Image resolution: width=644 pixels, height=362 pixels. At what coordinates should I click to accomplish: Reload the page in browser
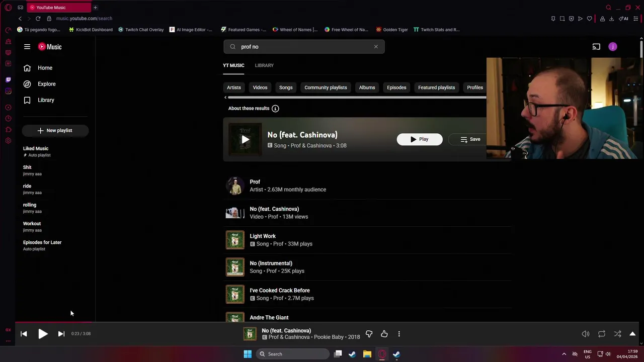[x=38, y=19]
